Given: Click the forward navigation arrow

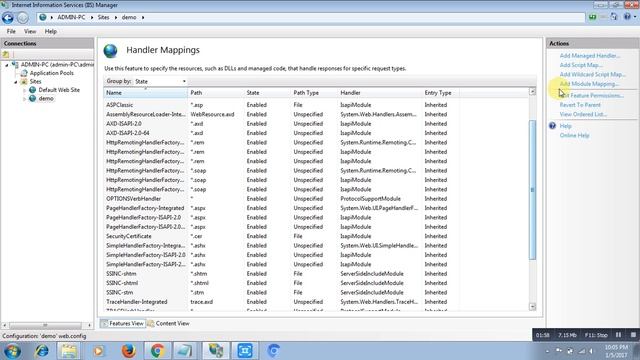Looking at the screenshot, I should [x=23, y=18].
